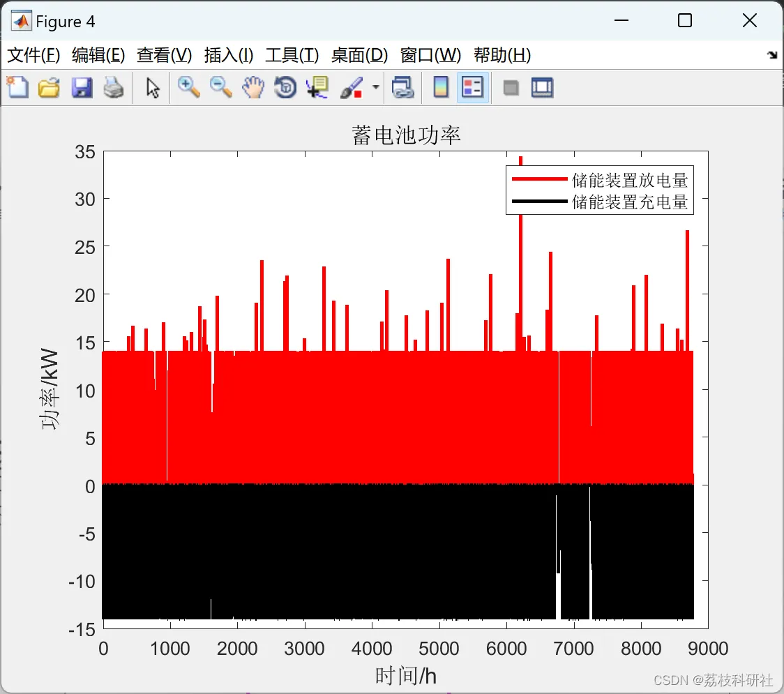Click the plot title 蓄电池功率

(x=406, y=135)
